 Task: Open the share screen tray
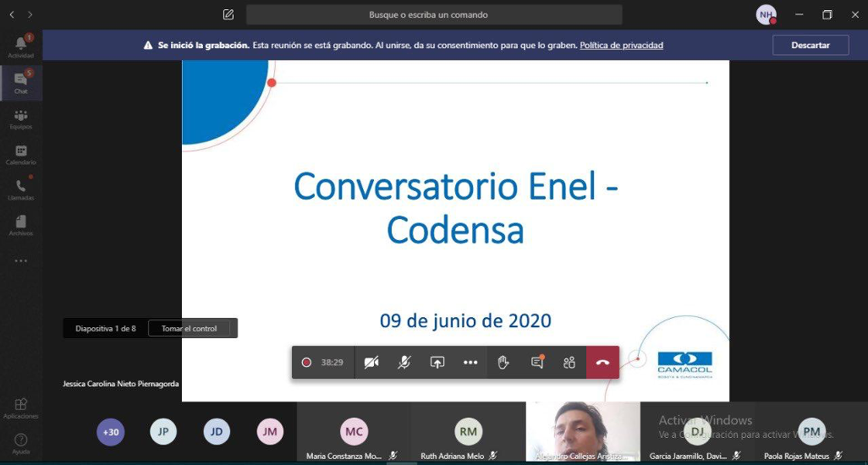pos(437,362)
